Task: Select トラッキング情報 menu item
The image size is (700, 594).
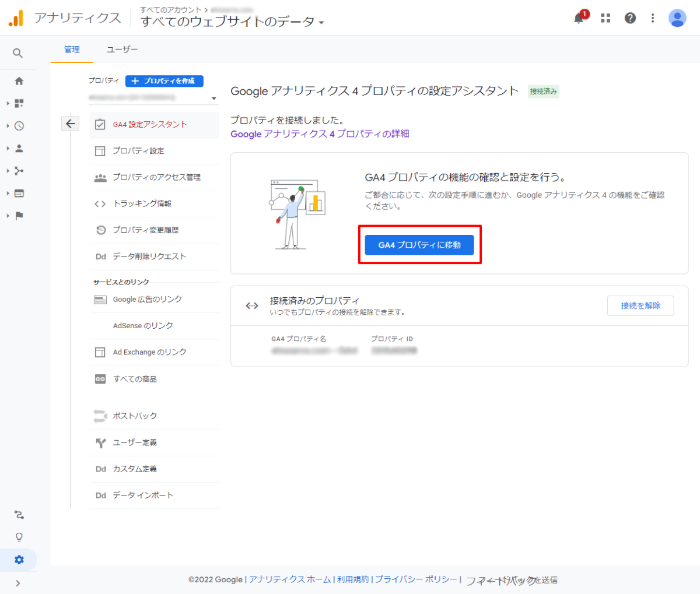Action: tap(155, 203)
